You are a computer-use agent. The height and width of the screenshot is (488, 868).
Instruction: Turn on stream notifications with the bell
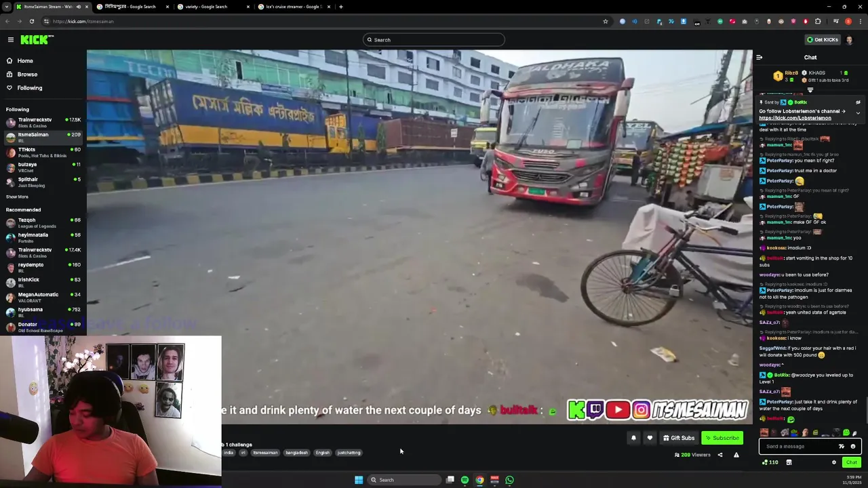point(633,438)
